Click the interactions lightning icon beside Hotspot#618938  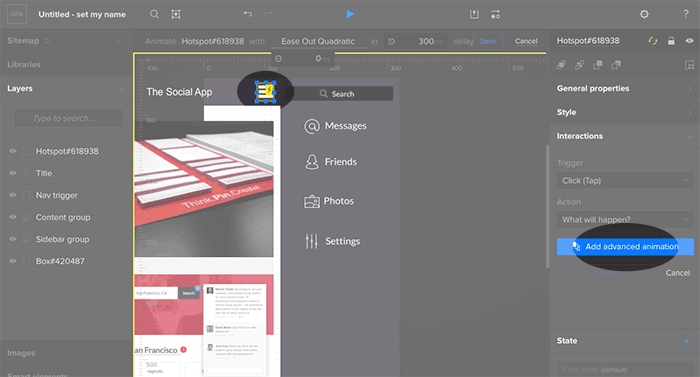click(x=653, y=41)
